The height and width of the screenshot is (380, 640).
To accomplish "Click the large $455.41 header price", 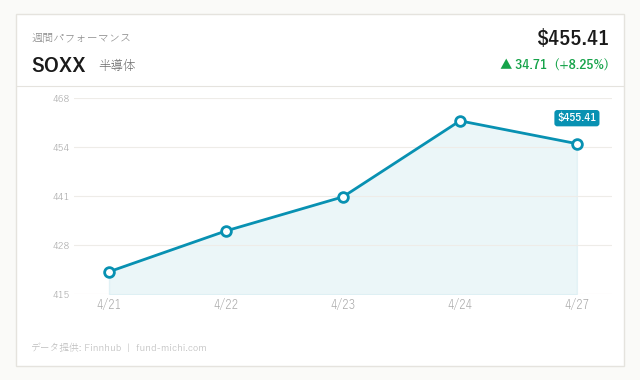I will pos(573,38).
